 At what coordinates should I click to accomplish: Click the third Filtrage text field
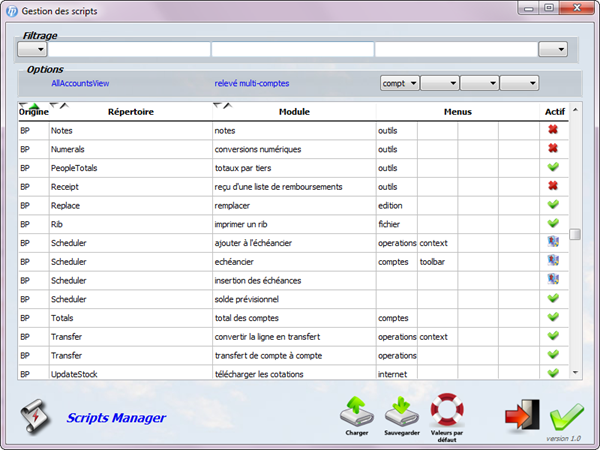point(456,49)
